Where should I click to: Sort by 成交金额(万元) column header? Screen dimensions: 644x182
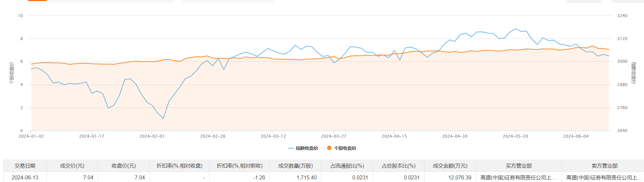point(450,166)
